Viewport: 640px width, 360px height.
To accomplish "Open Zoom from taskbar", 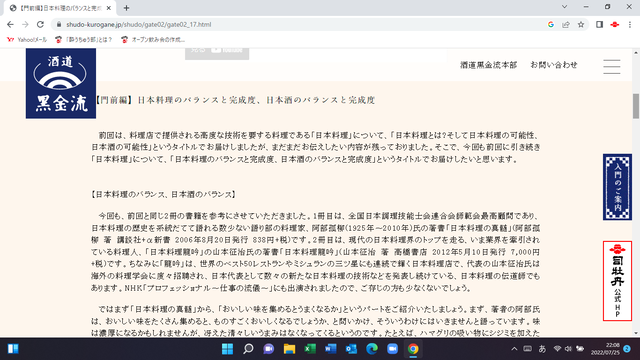I will (x=392, y=349).
